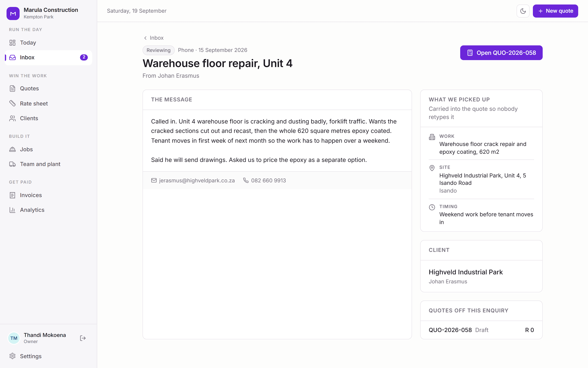Click the text From Johan Erasmus
Viewport: 588px width, 368px height.
(x=171, y=76)
